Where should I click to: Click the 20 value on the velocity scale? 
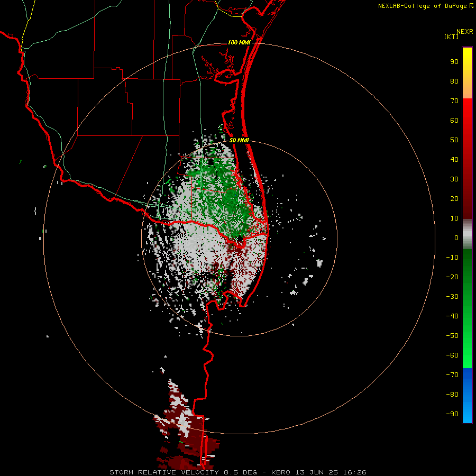[454, 198]
